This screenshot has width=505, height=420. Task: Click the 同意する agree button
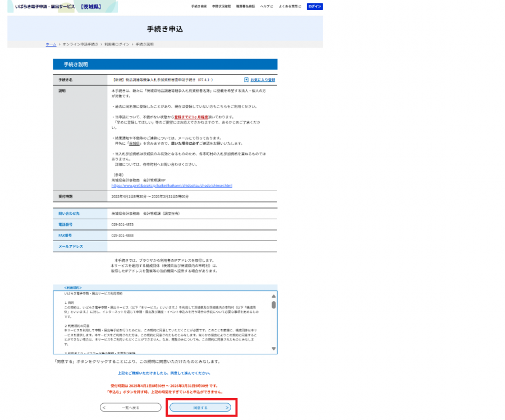coord(200,408)
